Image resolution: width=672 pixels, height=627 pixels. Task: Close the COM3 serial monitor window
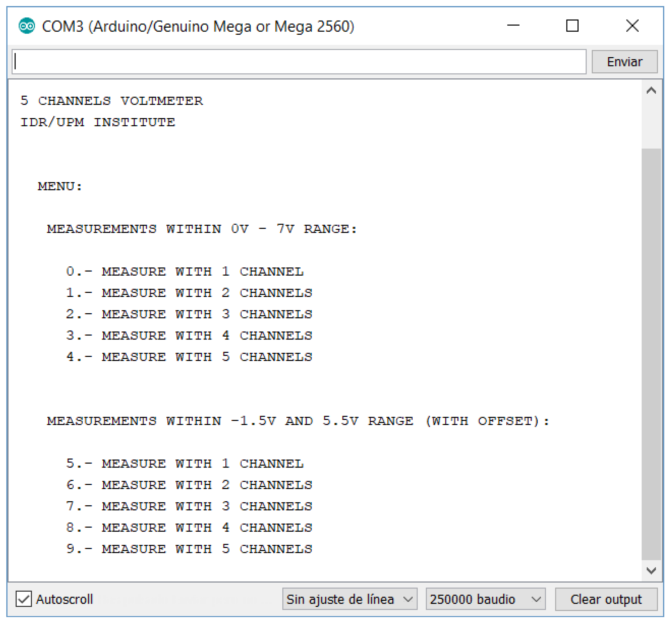pos(632,26)
